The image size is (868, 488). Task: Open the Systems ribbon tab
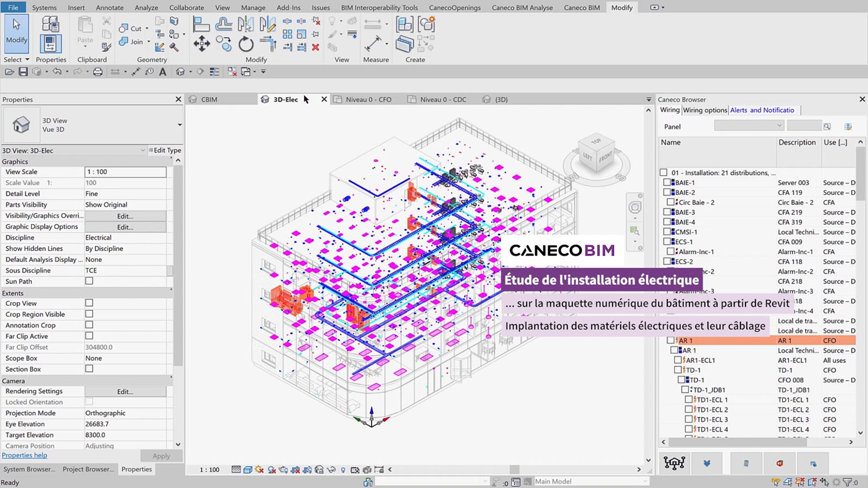click(44, 8)
